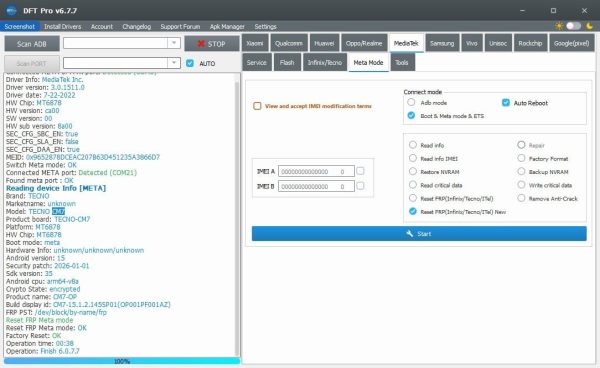Image resolution: width=600 pixels, height=368 pixels.
Task: Select the Read info IMEI option
Action: 412,158
